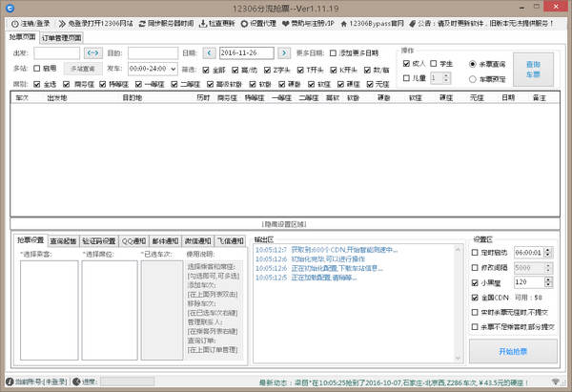Toggle the 小黑屋 checkbox

click(x=476, y=282)
